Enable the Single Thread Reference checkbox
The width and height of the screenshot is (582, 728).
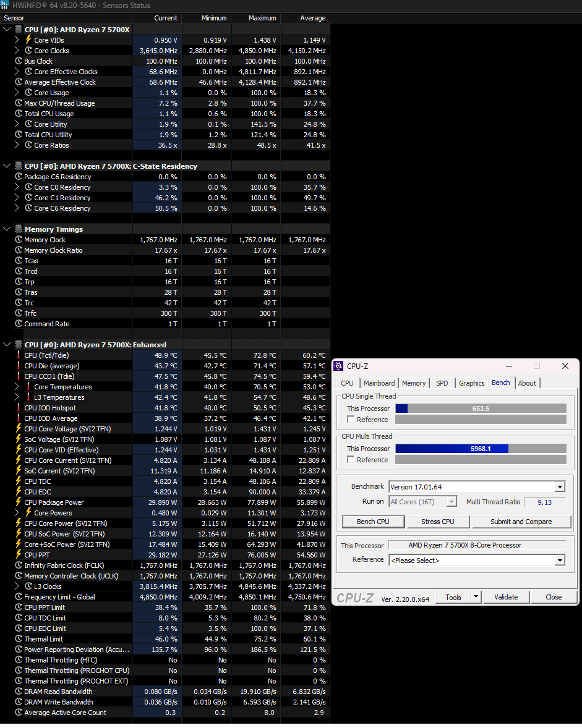tap(351, 419)
